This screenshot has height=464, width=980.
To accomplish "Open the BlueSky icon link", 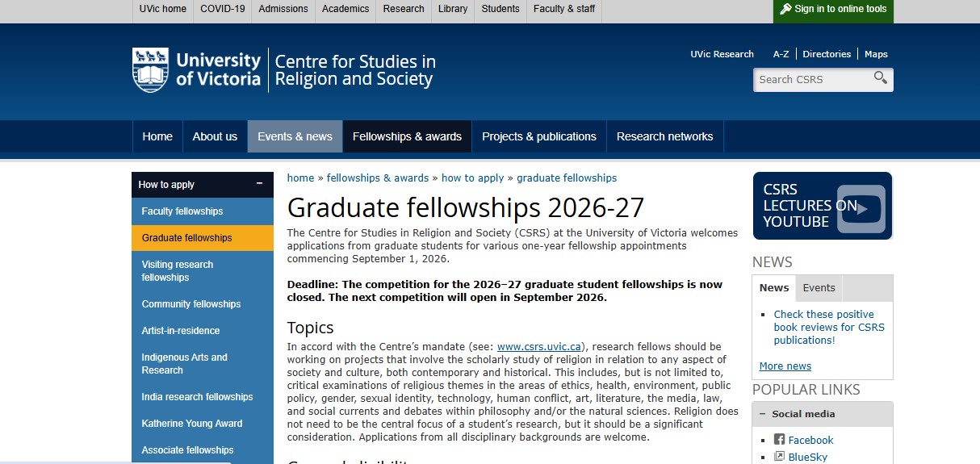I will point(779,457).
